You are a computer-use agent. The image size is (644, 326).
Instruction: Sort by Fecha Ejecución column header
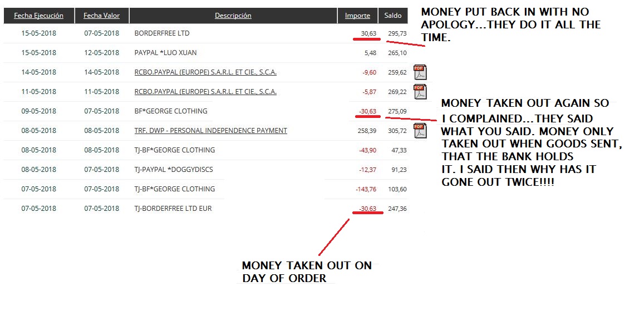pos(38,16)
